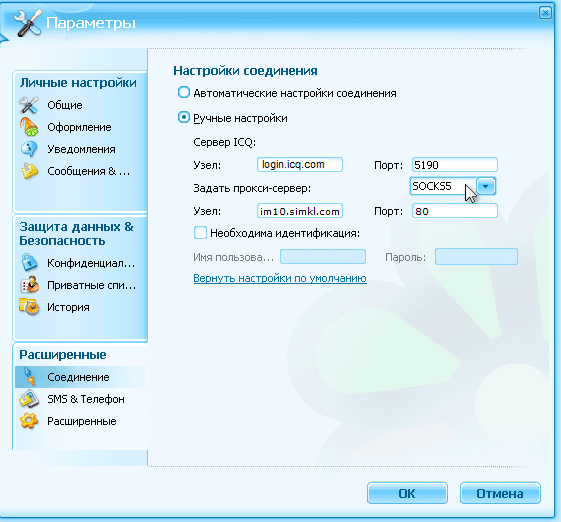Select the Уведомления info bubble icon

click(x=29, y=149)
